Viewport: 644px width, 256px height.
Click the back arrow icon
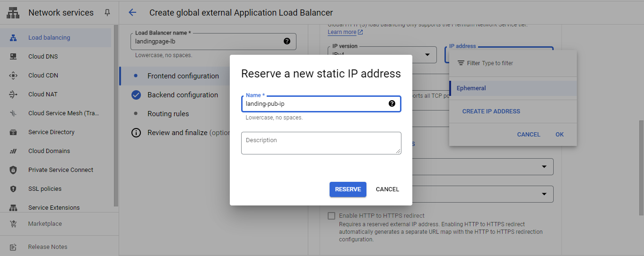pyautogui.click(x=132, y=13)
